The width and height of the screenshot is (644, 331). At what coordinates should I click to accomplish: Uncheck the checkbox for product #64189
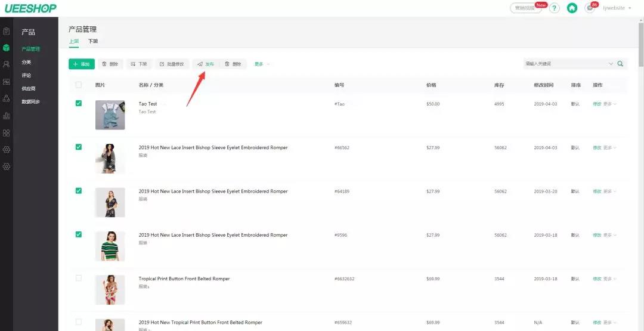79,191
